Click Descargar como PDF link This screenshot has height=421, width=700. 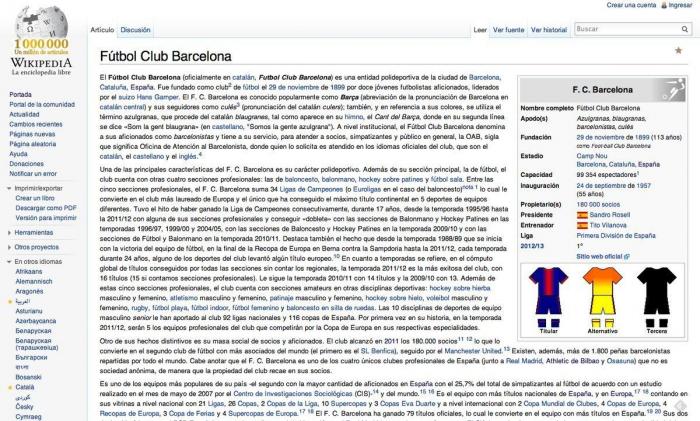46,208
